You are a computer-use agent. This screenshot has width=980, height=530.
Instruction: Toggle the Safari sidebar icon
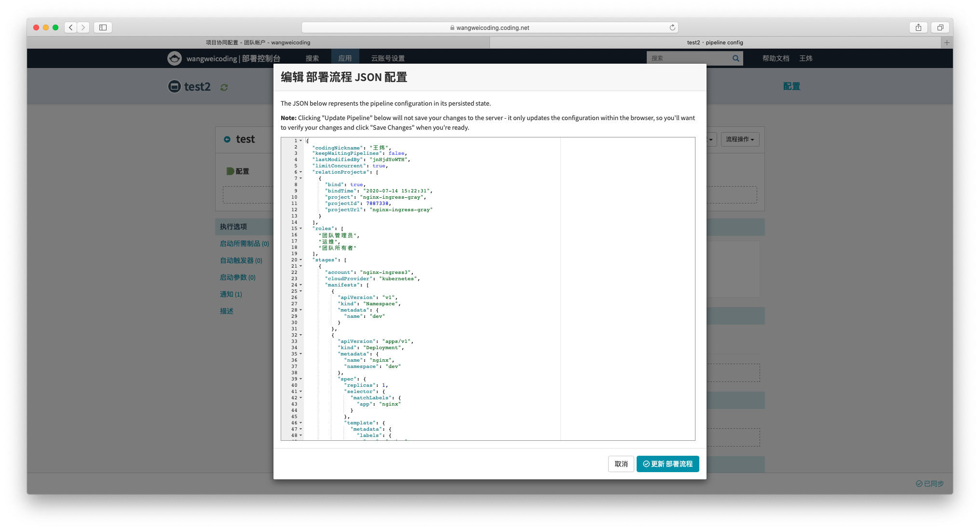[103, 27]
